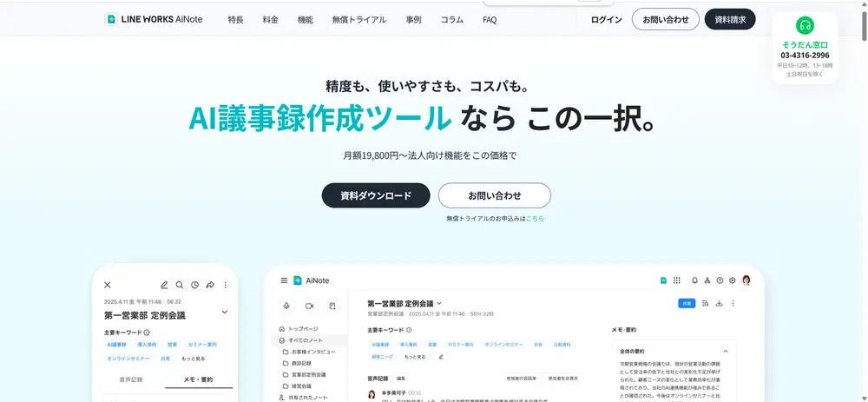Click the セミナー案内 keyword tag in mobile preview
The height and width of the screenshot is (402, 868).
pyautogui.click(x=202, y=345)
